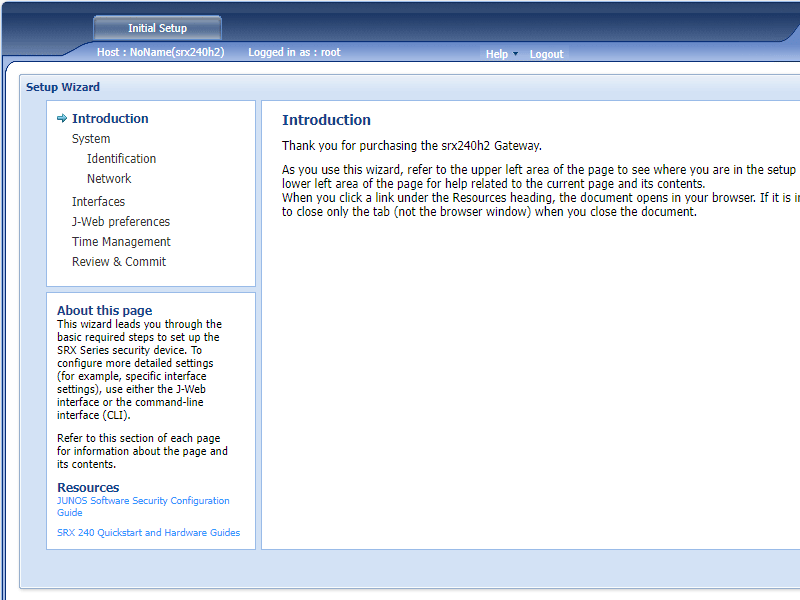Open the Initial Setup tab
This screenshot has height=600, width=800.
pos(157,28)
